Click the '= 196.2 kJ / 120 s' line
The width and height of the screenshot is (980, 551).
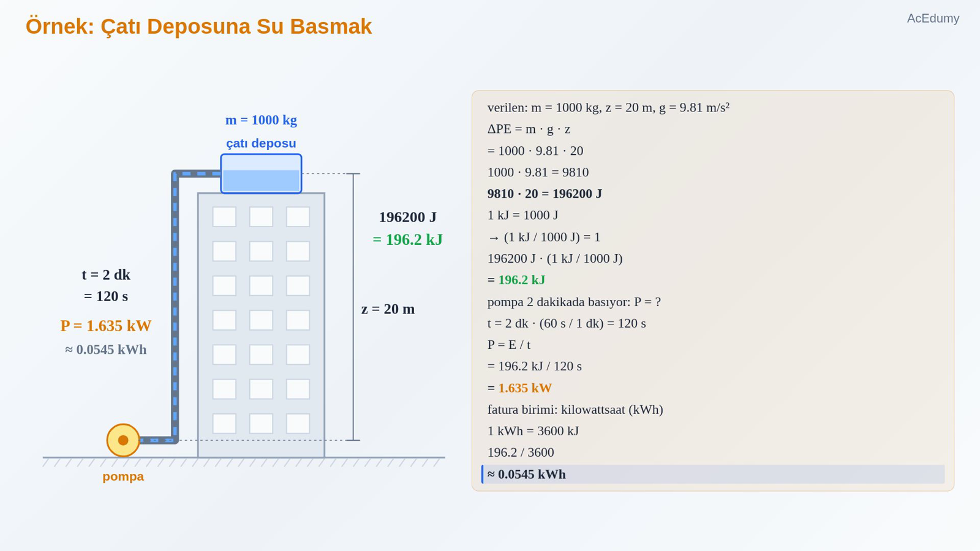point(535,366)
